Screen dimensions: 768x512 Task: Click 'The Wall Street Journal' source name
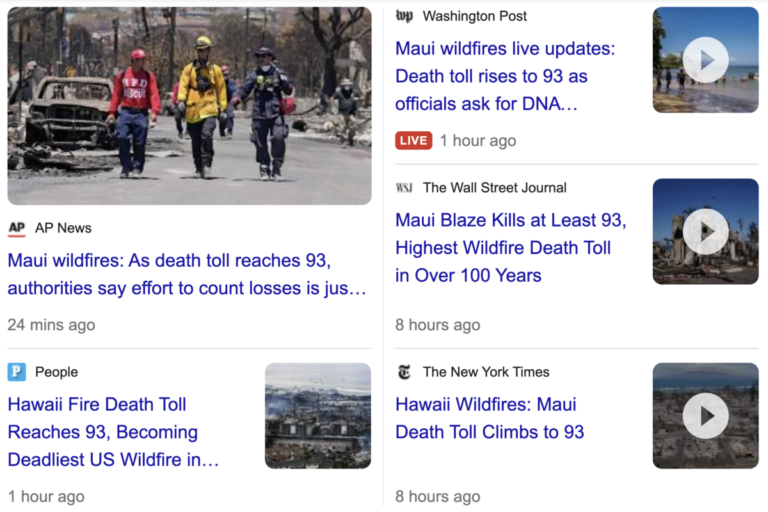point(495,188)
